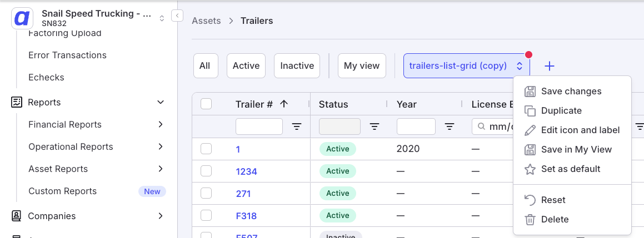644x238 pixels.
Task: Open the Status column filter icon
Action: [x=374, y=127]
